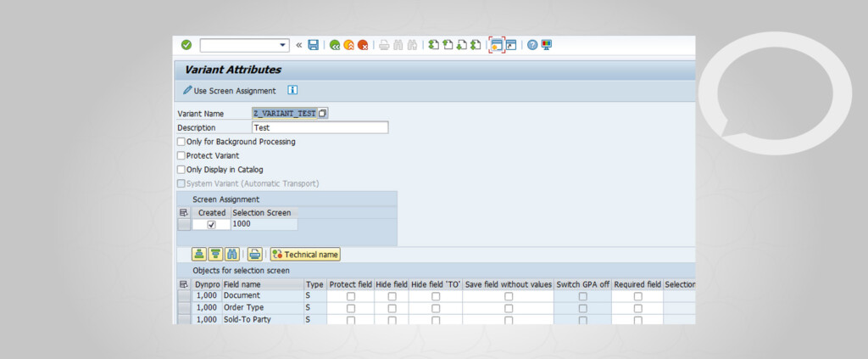Click the Create New Session icon
Screen dimensions: 868x359
[x=497, y=45]
